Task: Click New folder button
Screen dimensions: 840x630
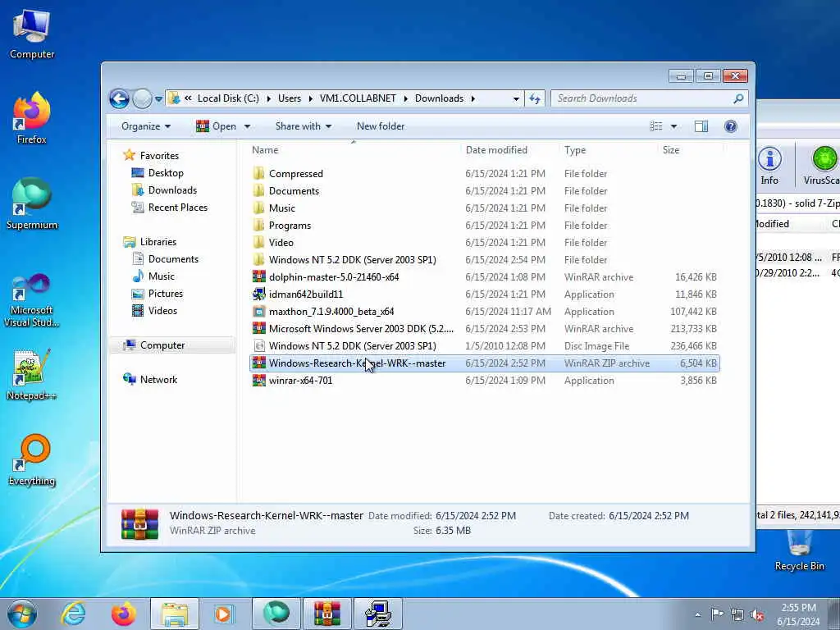Action: (381, 126)
